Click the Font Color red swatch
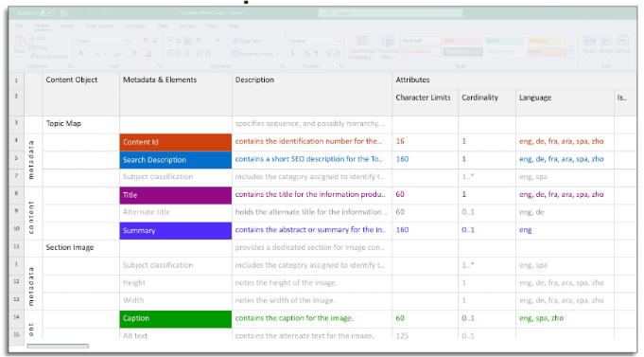Screen dimensions: 644x357 tap(148, 53)
